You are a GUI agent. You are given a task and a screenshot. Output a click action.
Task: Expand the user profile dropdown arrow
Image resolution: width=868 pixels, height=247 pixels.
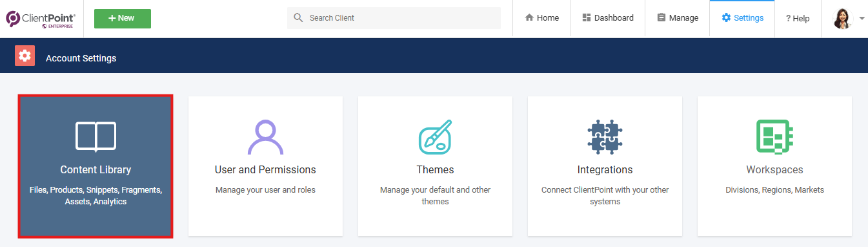click(862, 18)
